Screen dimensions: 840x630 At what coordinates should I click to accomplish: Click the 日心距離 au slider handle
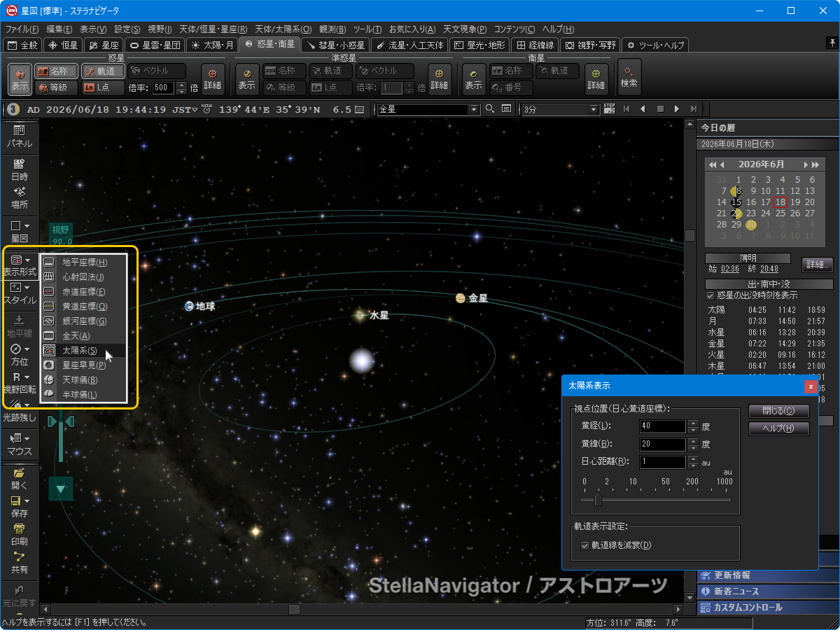598,499
